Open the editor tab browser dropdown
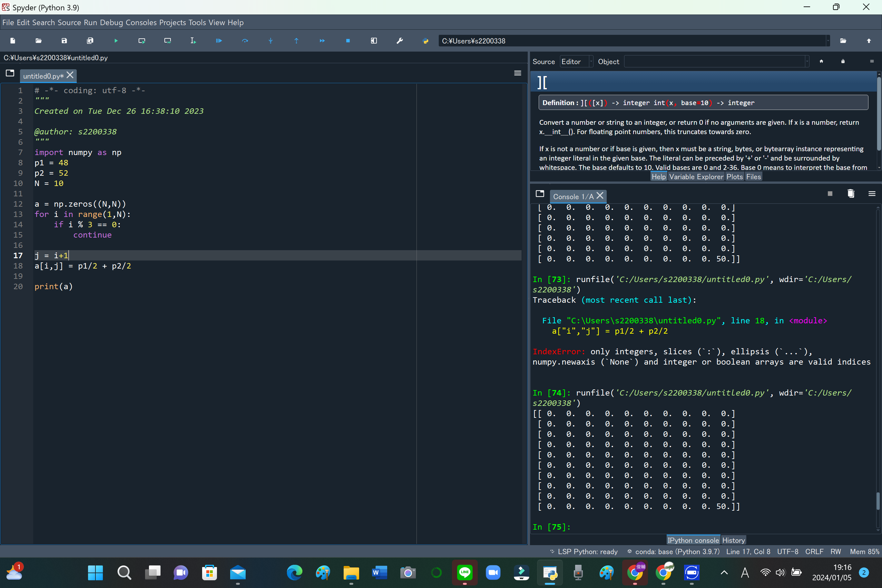Viewport: 882px width, 588px height. click(x=10, y=73)
